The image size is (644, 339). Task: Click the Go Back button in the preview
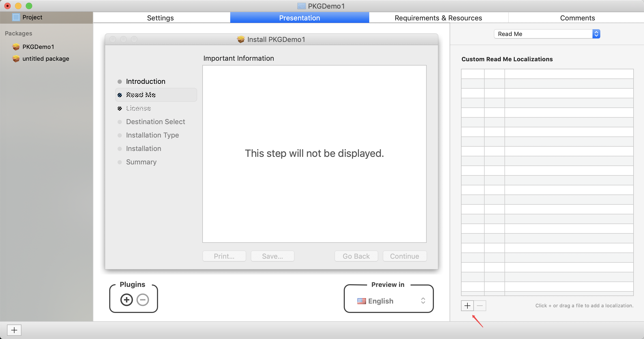(356, 256)
